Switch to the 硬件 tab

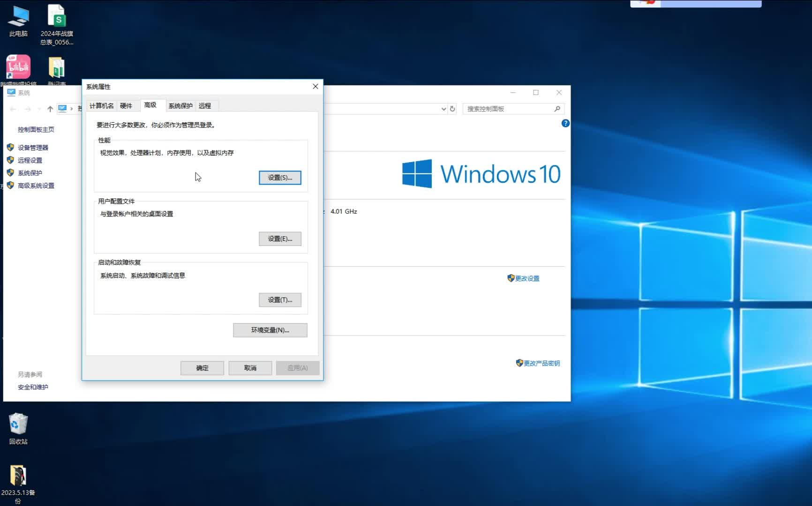(x=126, y=106)
